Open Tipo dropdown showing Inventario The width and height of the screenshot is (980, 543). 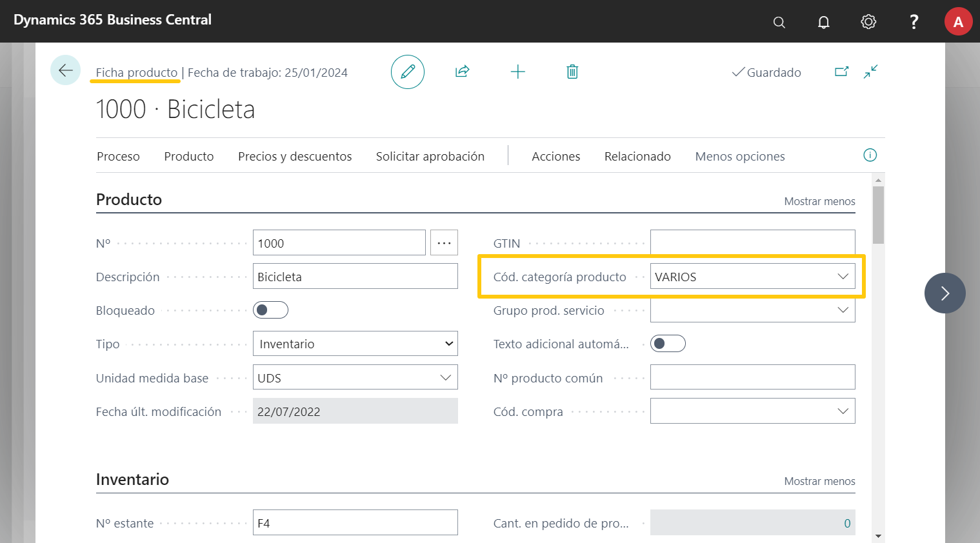355,344
